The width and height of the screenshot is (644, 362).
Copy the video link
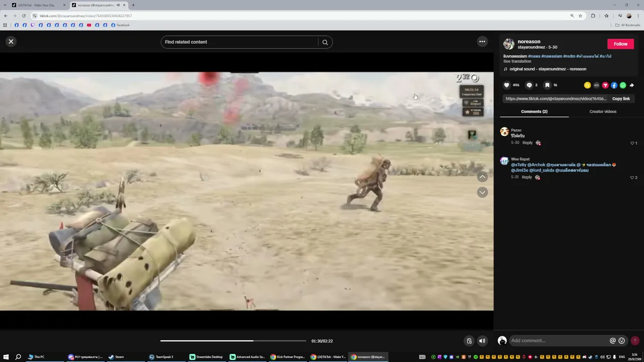click(621, 99)
